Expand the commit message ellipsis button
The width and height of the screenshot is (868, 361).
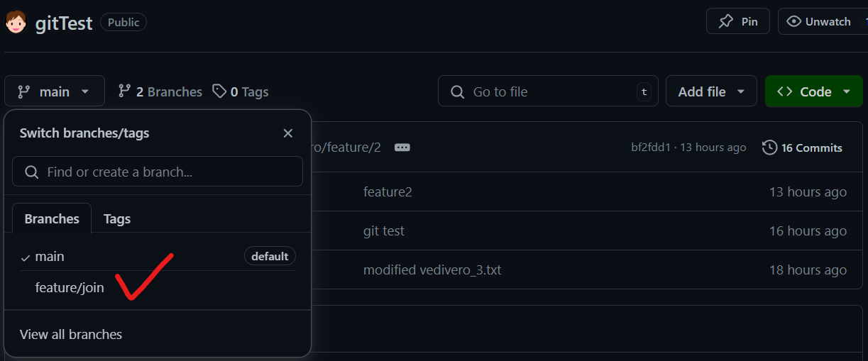point(402,148)
